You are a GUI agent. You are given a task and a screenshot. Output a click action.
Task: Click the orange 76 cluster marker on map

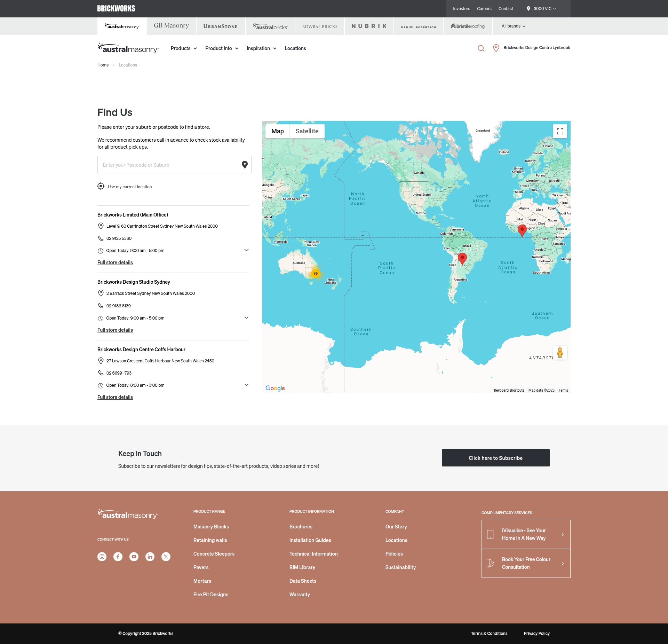pos(315,273)
